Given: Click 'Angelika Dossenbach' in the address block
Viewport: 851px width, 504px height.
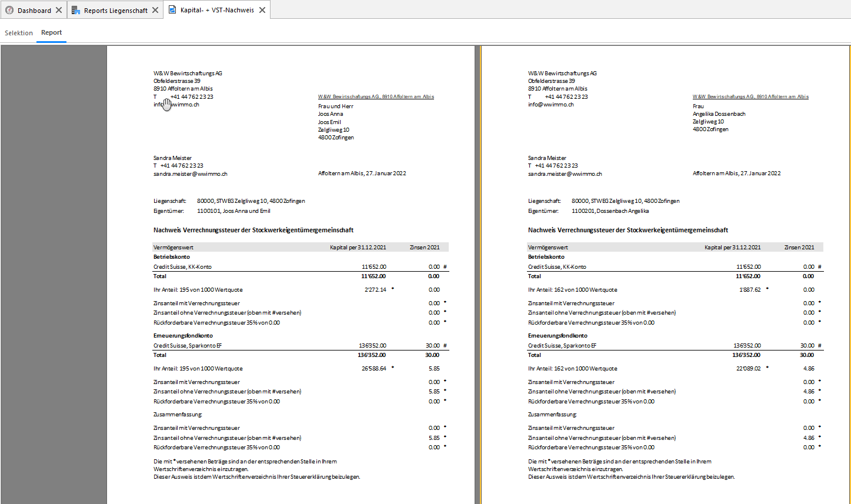Looking at the screenshot, I should tap(719, 114).
